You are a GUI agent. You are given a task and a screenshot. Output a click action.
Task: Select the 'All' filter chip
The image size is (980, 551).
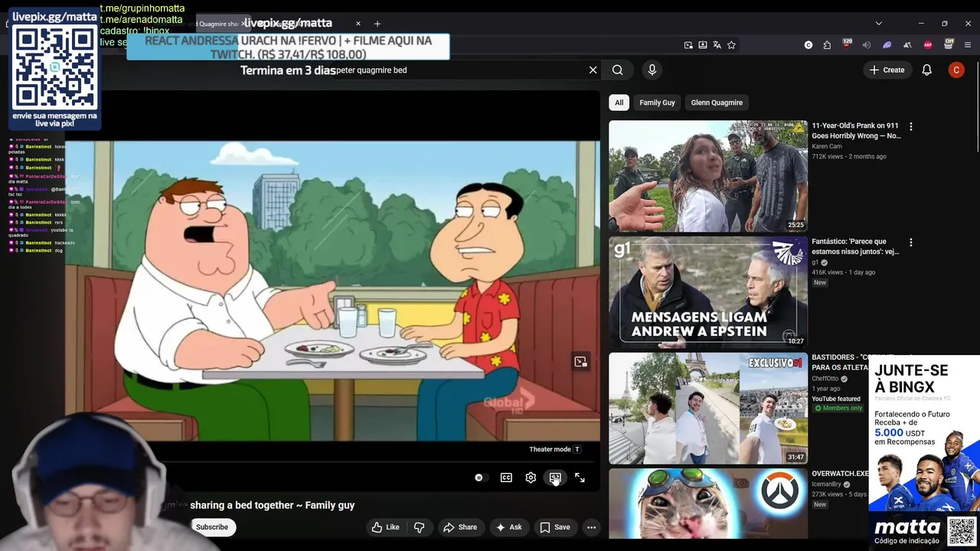point(619,103)
